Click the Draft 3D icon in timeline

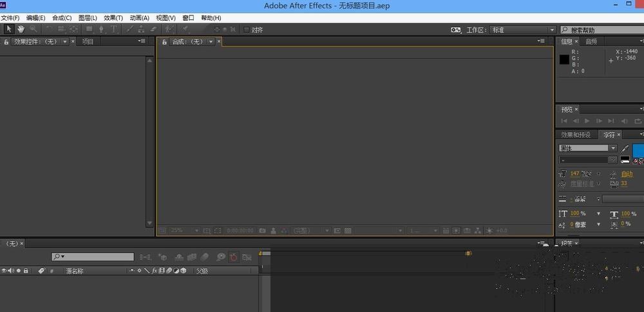tap(162, 257)
